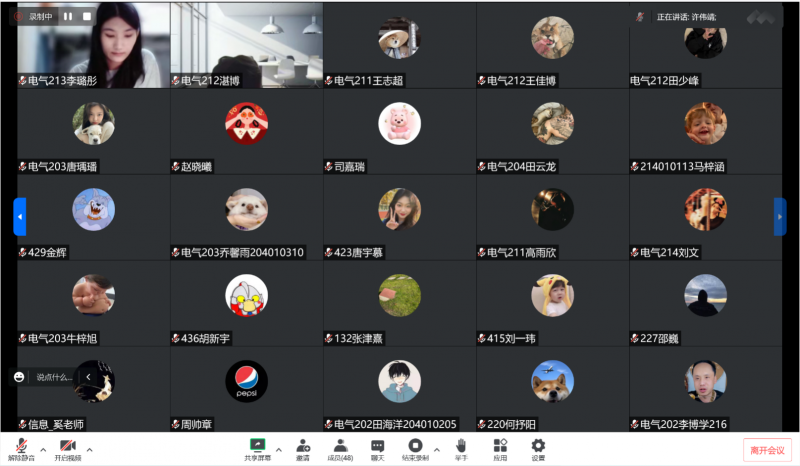Select 电气202田海洋204010205 anime avatar

(399, 381)
